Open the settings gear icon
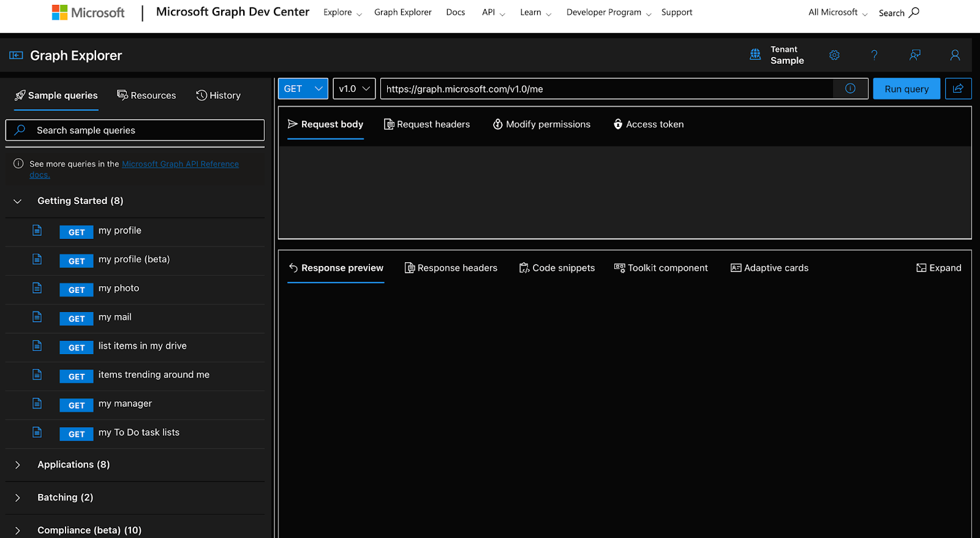This screenshot has height=538, width=980. tap(834, 55)
